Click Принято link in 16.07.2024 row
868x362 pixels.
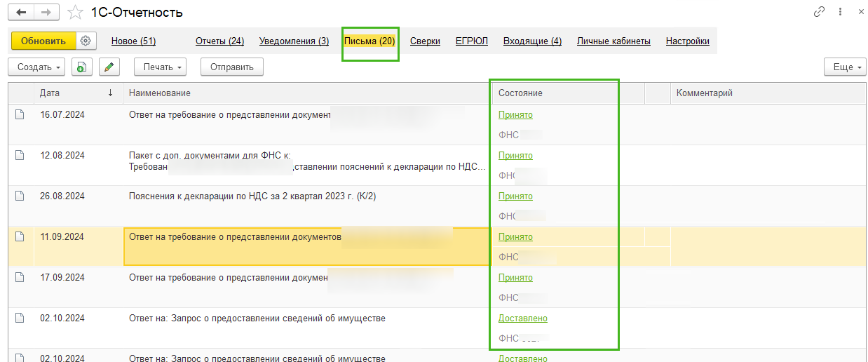(x=515, y=114)
